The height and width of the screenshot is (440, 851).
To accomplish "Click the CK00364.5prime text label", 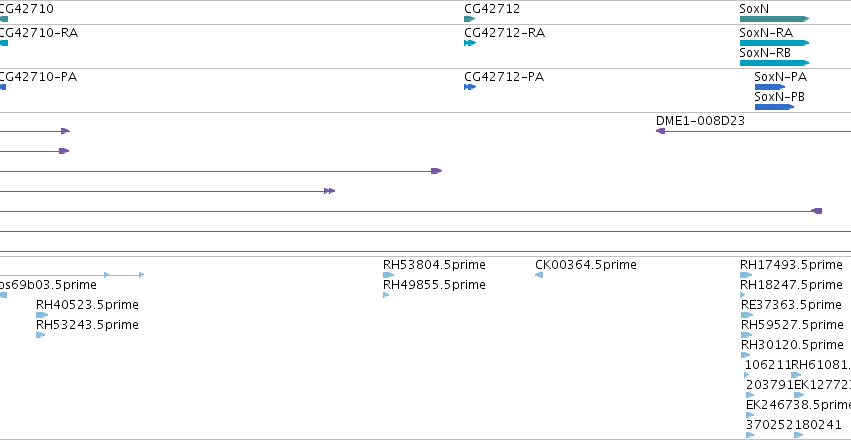I will pos(586,265).
